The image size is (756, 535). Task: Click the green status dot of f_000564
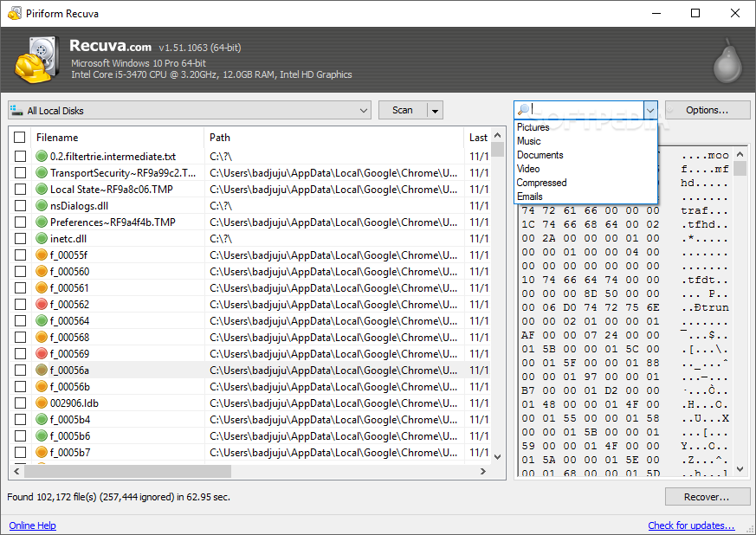tap(42, 320)
